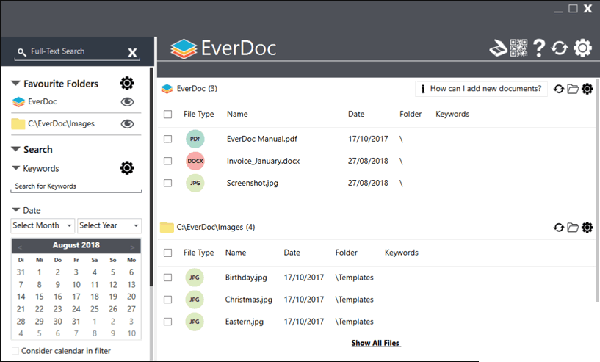600x362 pixels.
Task: Clear full-text search with X icon
Action: pyautogui.click(x=132, y=52)
